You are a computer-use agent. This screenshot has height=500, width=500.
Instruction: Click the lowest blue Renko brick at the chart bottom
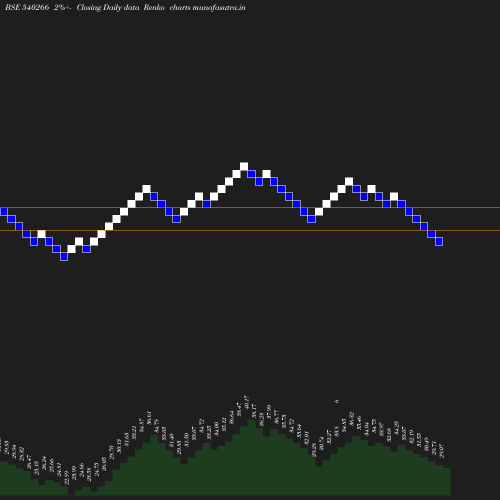pyautogui.click(x=64, y=256)
